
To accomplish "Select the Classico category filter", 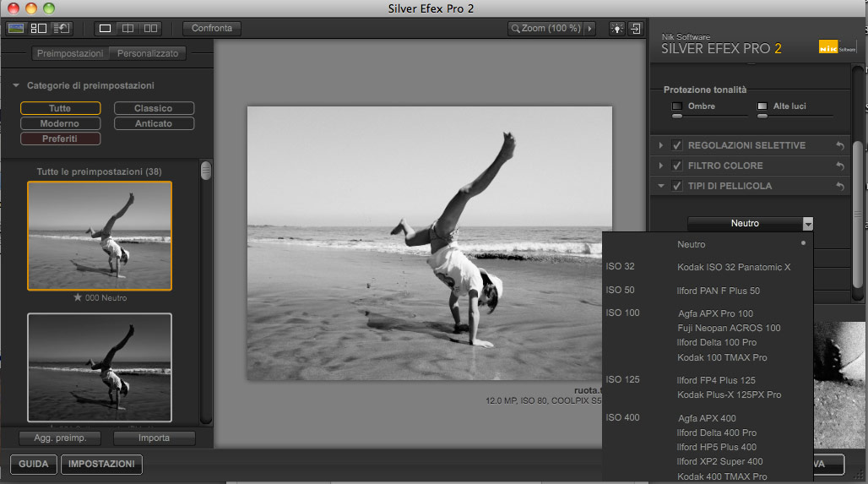I will [154, 108].
